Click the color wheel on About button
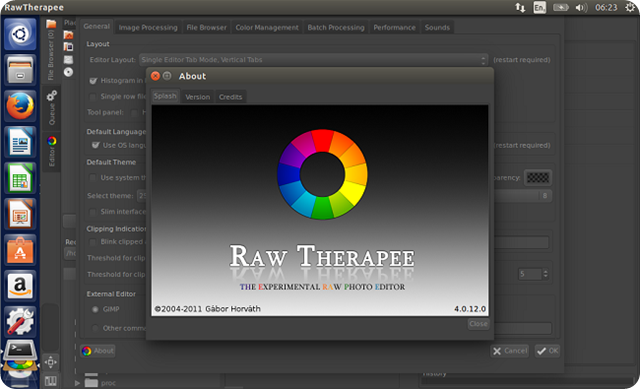Screen dimensions: 640x389 pos(87,351)
